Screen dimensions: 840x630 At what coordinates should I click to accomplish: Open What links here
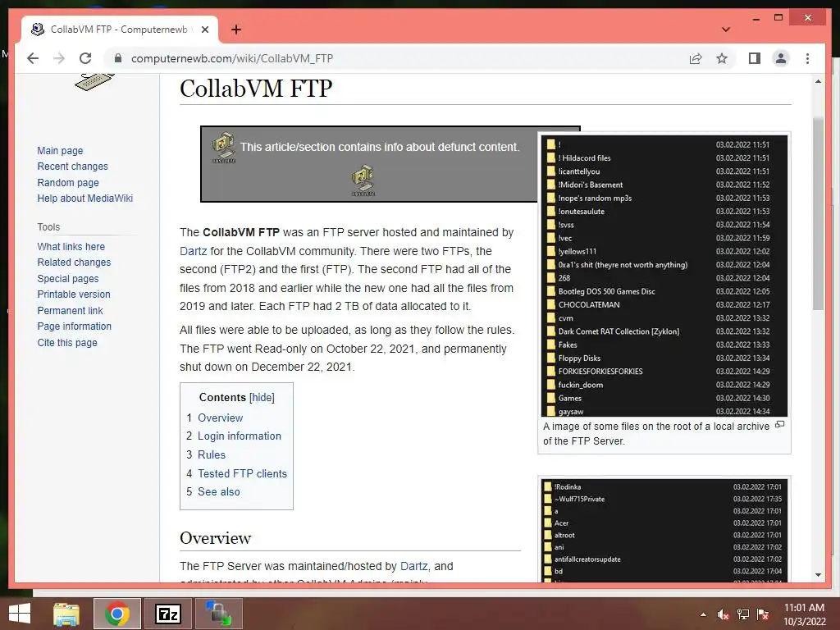pos(71,246)
